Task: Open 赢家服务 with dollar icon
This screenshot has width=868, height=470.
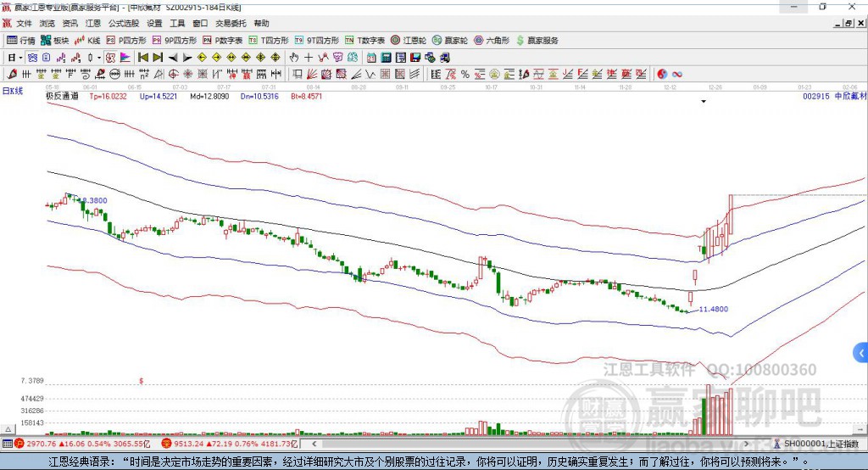Action: click(x=537, y=41)
